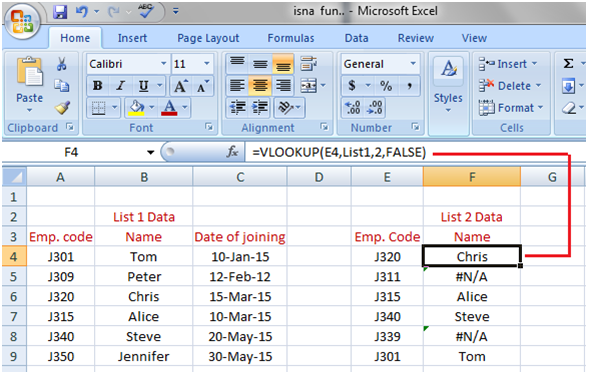Viewport: 589px width, 374px height.
Task: Open the Paste options arrow
Action: tap(29, 110)
